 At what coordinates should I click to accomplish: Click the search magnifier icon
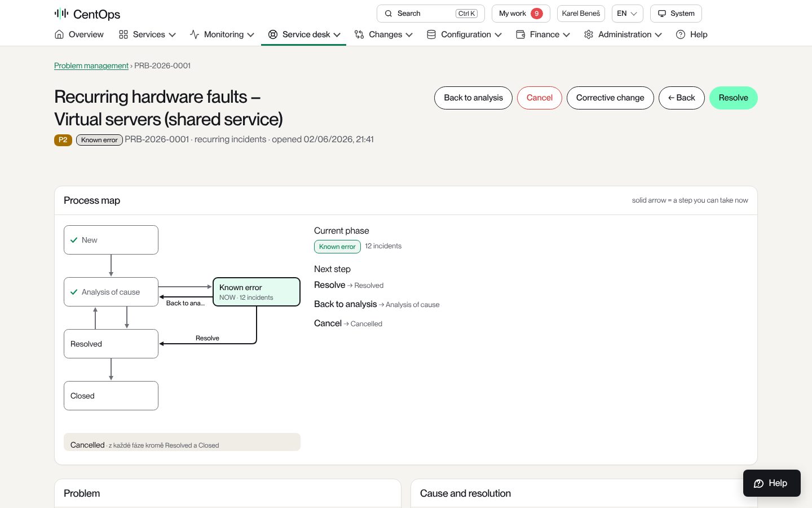(389, 14)
